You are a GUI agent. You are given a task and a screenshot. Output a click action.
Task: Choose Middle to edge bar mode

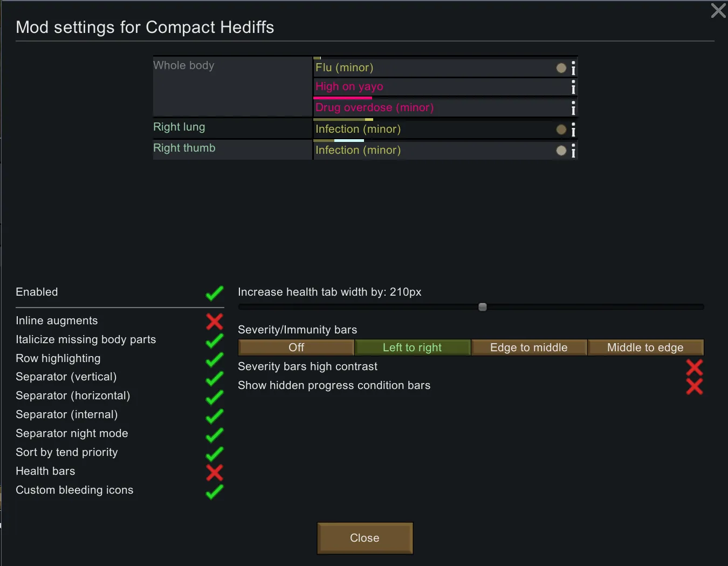coord(645,347)
